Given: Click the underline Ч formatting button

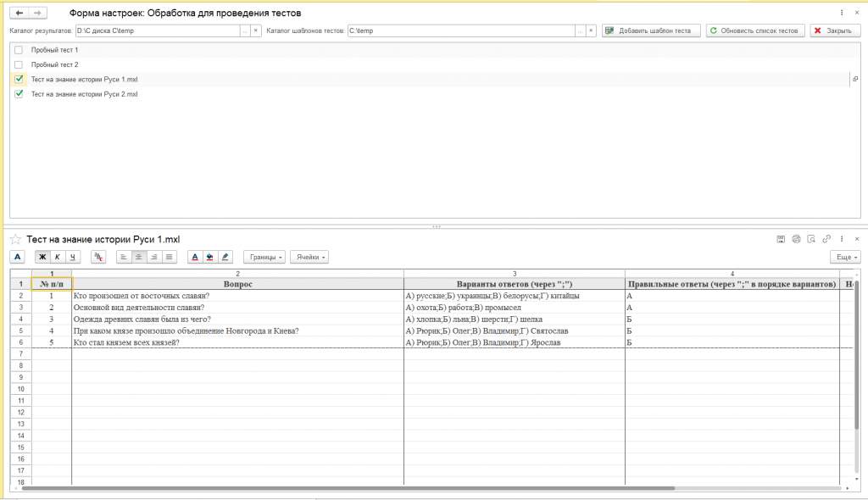Looking at the screenshot, I should [x=73, y=257].
